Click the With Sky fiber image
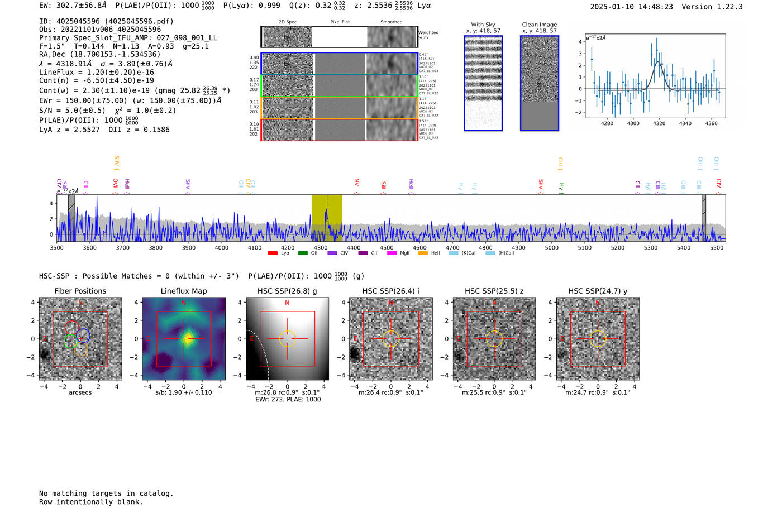 coord(483,83)
